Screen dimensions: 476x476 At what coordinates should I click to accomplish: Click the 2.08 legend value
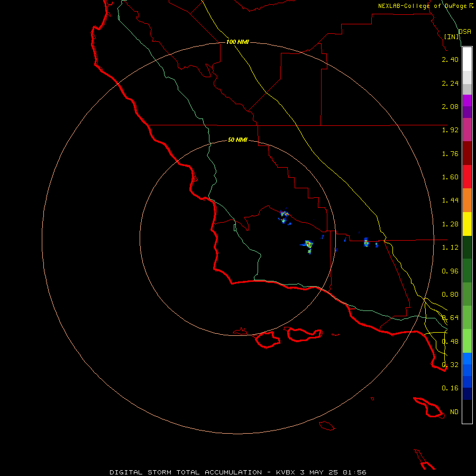click(x=450, y=106)
